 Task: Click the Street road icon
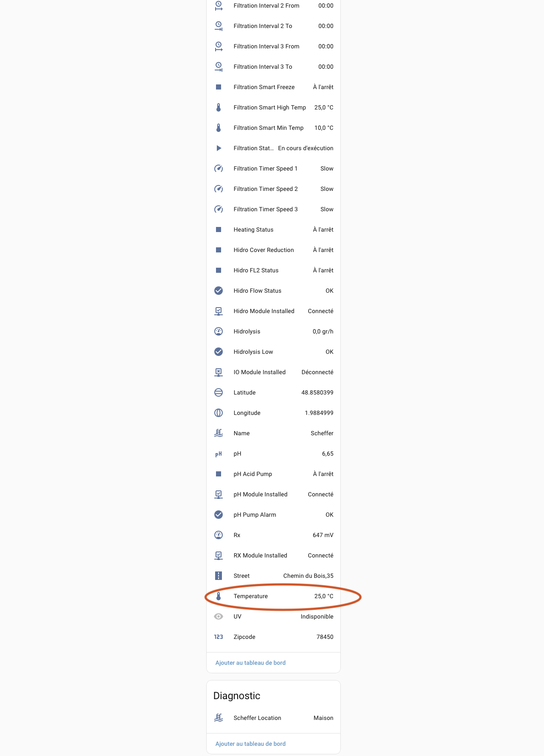[219, 576]
